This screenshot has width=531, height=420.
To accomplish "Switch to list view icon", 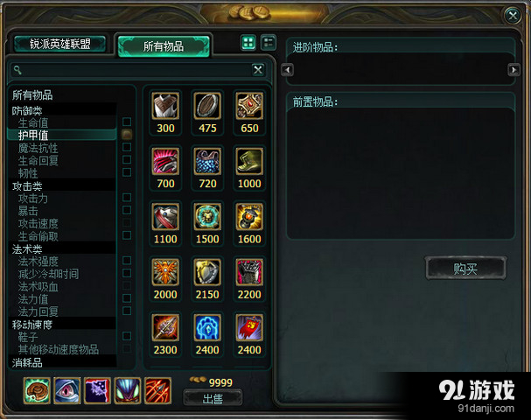I will [x=269, y=43].
